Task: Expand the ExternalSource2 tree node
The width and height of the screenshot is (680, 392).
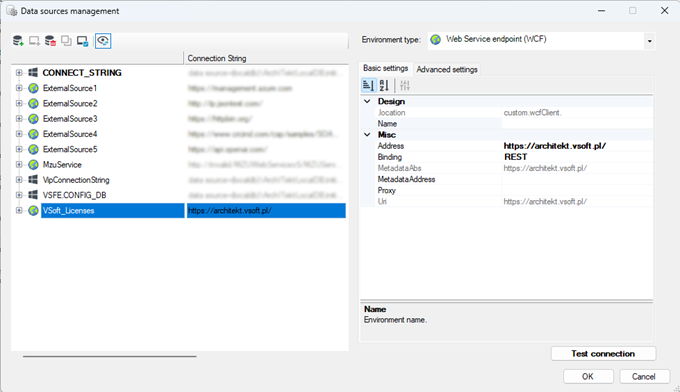Action: [19, 103]
